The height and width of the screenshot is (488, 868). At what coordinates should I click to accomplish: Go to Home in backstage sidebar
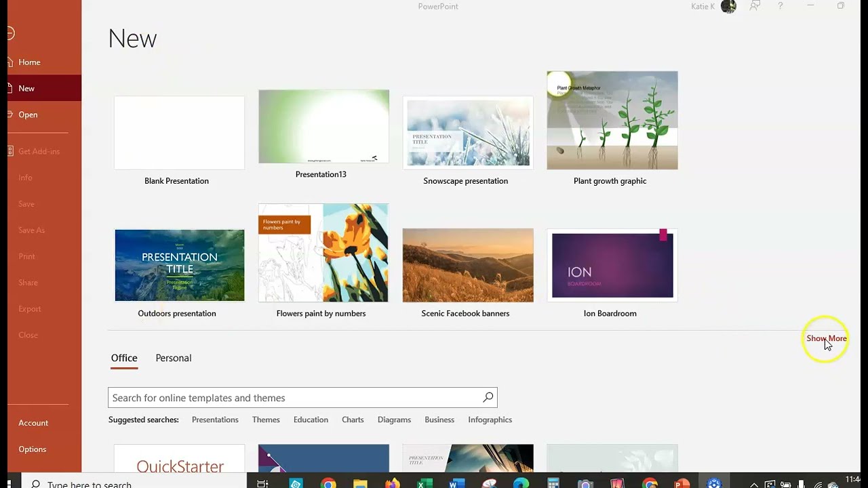[x=45, y=62]
